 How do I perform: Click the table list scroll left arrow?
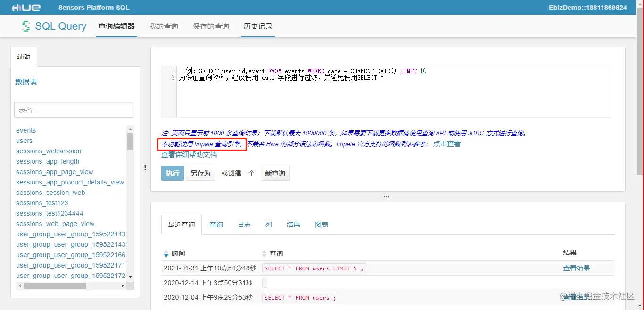(19, 285)
